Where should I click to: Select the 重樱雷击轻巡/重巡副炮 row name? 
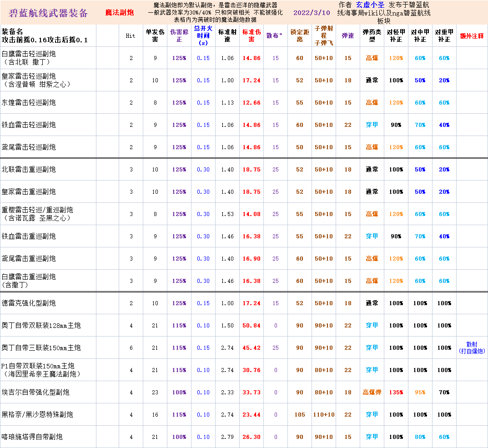(37, 210)
